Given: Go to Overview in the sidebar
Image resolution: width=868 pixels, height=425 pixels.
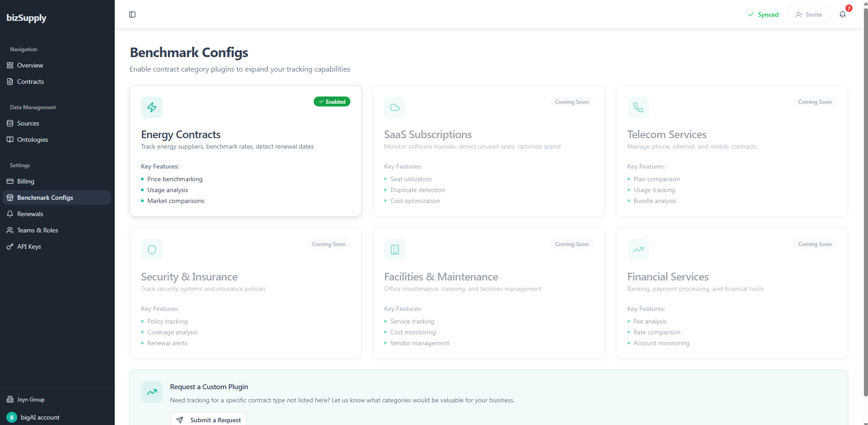Looking at the screenshot, I should pyautogui.click(x=30, y=65).
